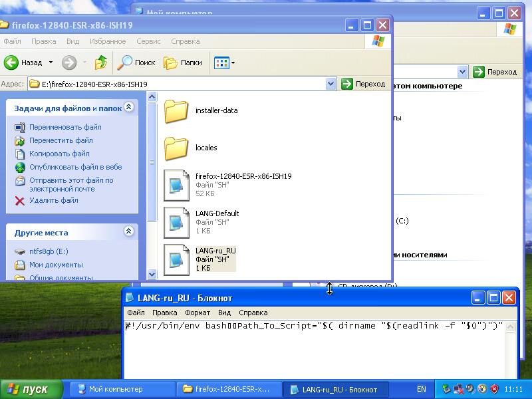Click the Back (Назад) arrow icon
Image resolution: width=532 pixels, height=399 pixels.
tap(11, 63)
